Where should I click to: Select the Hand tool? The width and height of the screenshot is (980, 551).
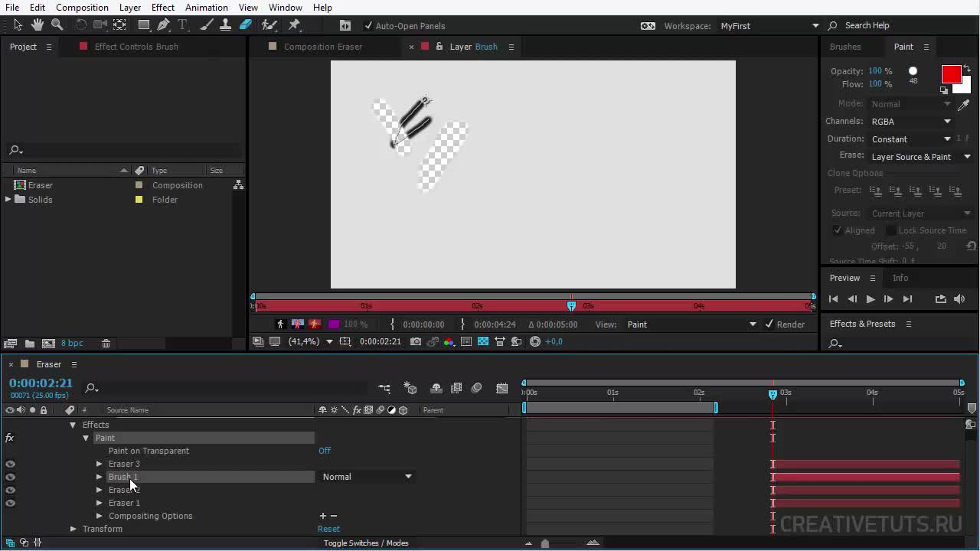(38, 25)
